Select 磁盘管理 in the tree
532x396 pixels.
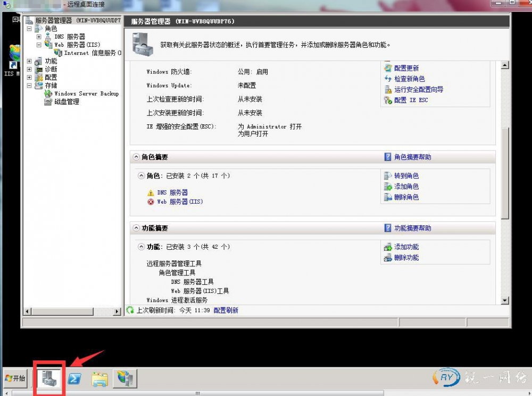click(x=66, y=102)
